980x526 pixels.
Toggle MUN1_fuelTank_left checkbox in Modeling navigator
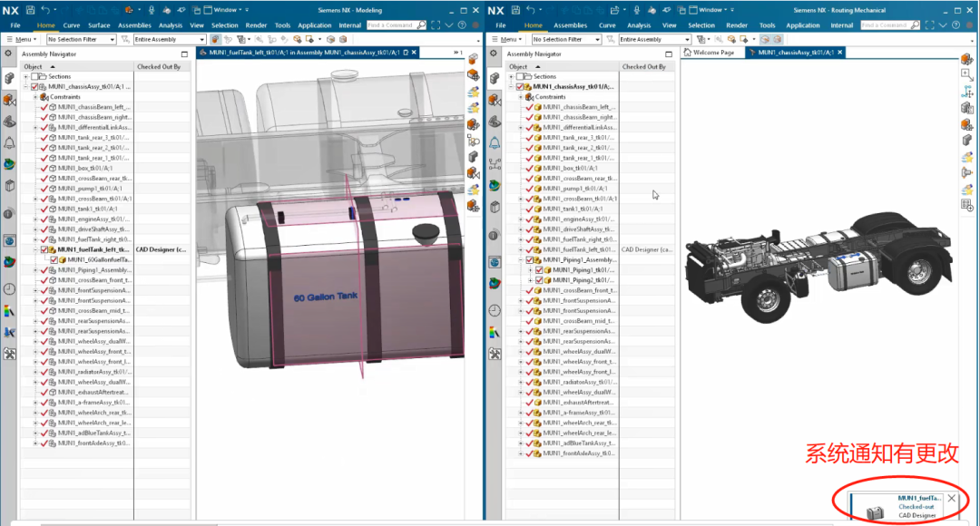click(x=44, y=249)
